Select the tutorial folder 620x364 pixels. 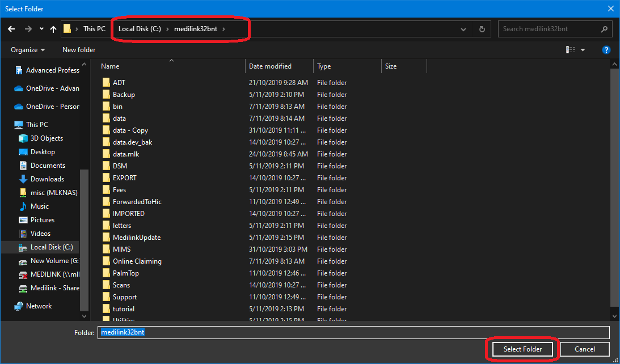coord(123,308)
